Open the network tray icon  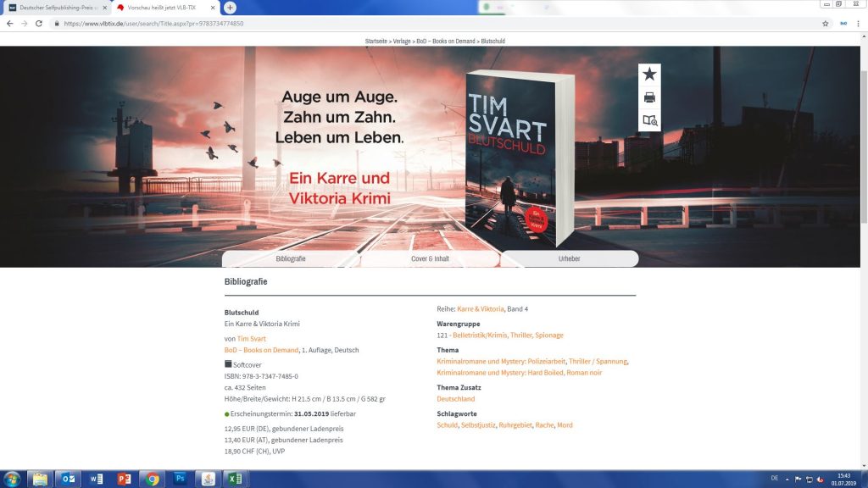(x=809, y=480)
